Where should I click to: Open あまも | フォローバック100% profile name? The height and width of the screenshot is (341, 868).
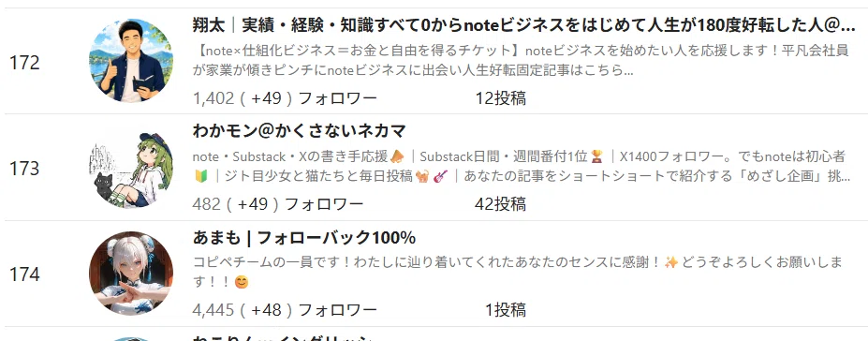point(304,238)
